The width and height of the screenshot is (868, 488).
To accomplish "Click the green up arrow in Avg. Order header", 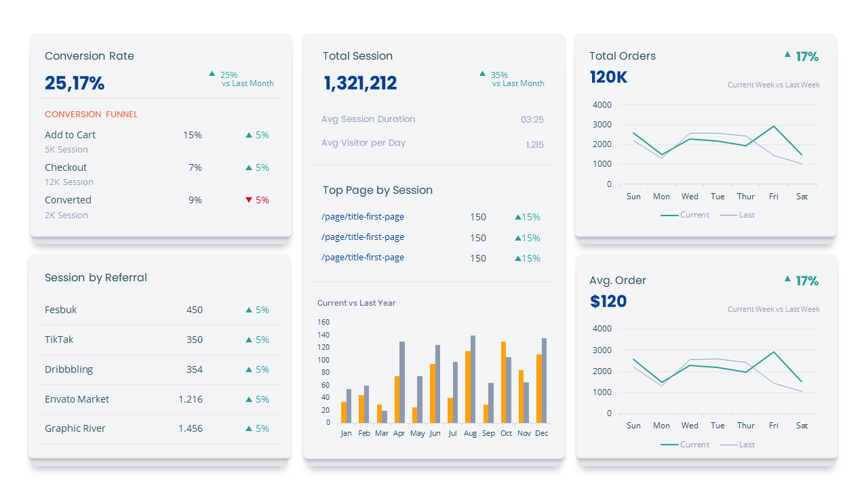I will [787, 278].
